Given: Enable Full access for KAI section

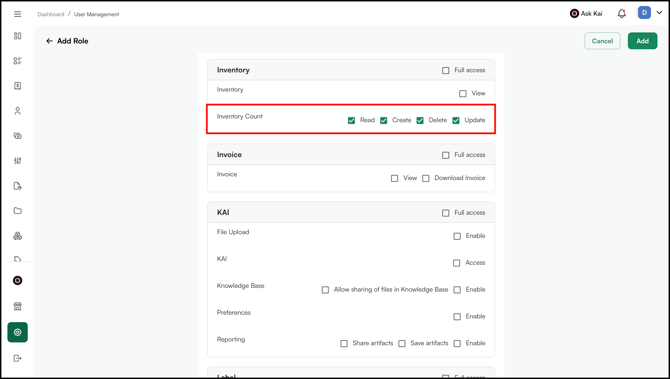Looking at the screenshot, I should 446,213.
